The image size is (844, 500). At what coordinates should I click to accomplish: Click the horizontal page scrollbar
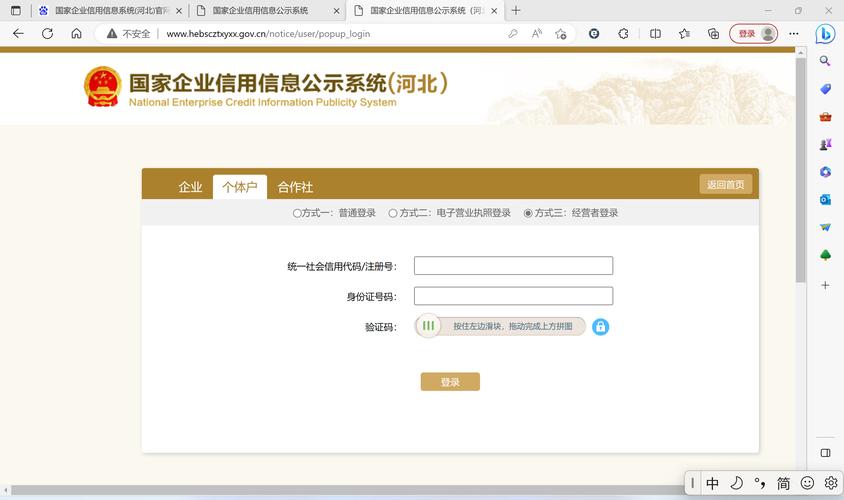pyautogui.click(x=347, y=490)
